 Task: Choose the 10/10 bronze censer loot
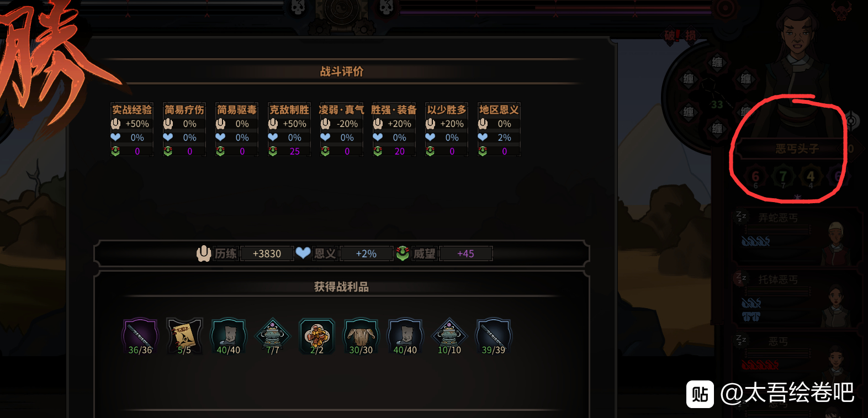pos(449,336)
